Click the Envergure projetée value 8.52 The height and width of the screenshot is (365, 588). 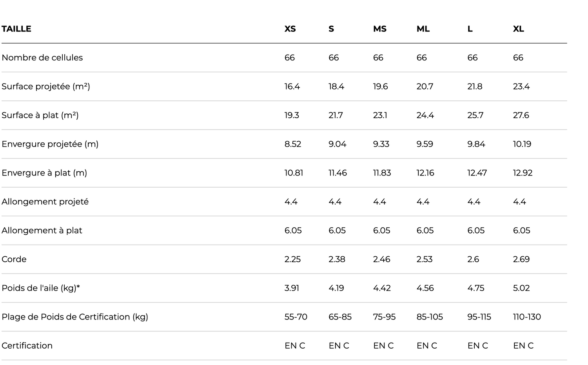coord(293,144)
